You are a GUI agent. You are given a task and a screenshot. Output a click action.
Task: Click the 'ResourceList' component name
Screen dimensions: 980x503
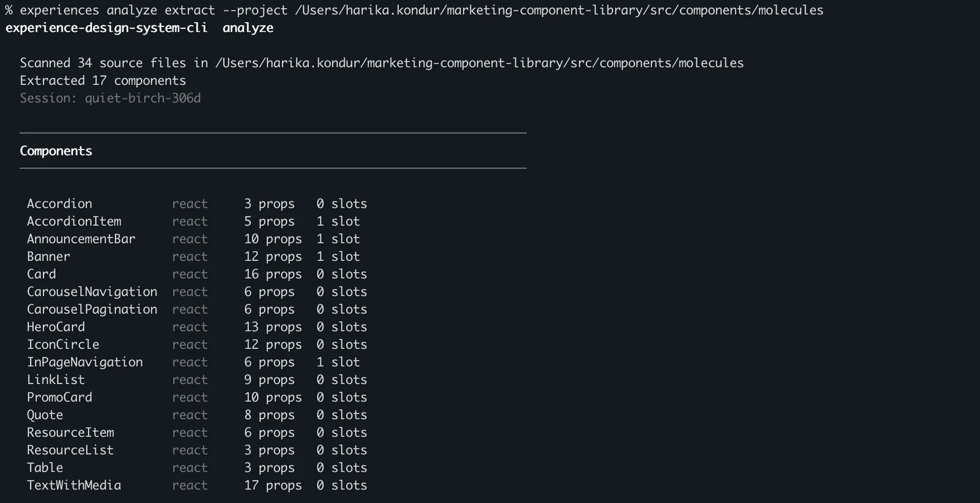point(70,450)
